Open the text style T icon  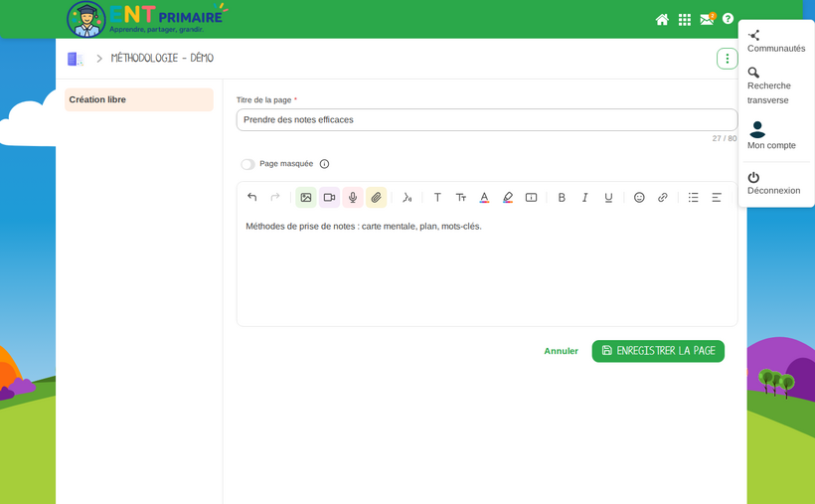[437, 197]
